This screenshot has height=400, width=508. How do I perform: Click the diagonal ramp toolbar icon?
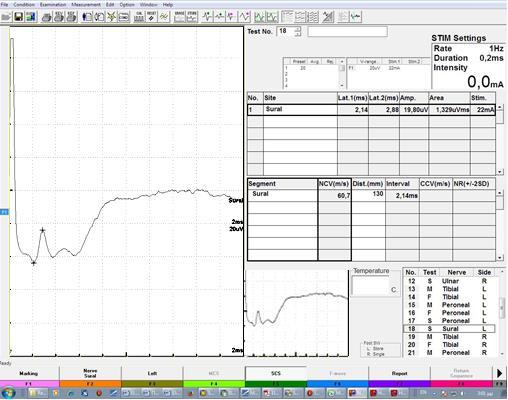coord(328,17)
